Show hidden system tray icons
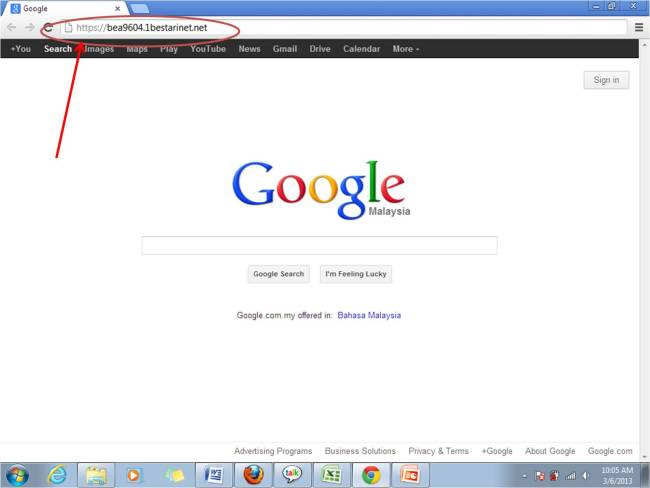The image size is (650, 488). 524,476
